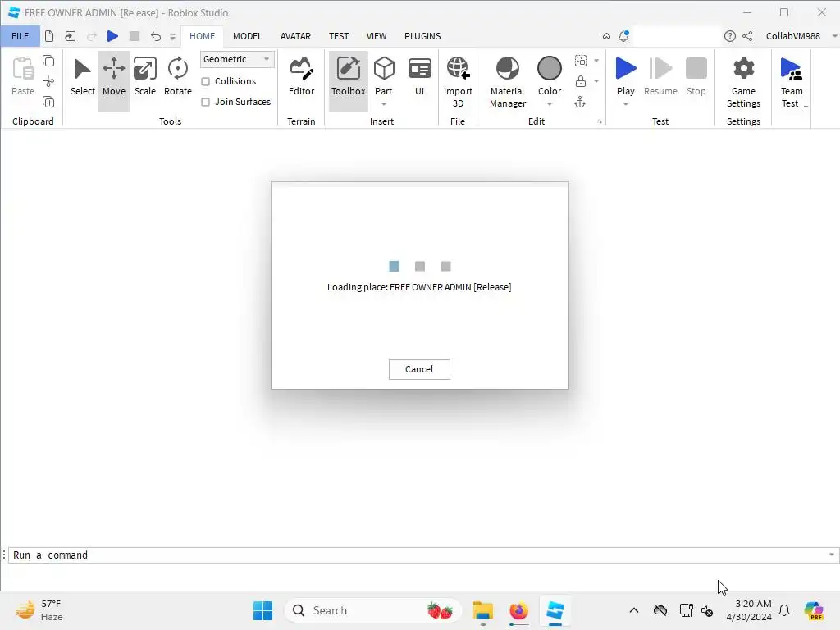Collapse the ribbon with up chevron

coord(606,36)
